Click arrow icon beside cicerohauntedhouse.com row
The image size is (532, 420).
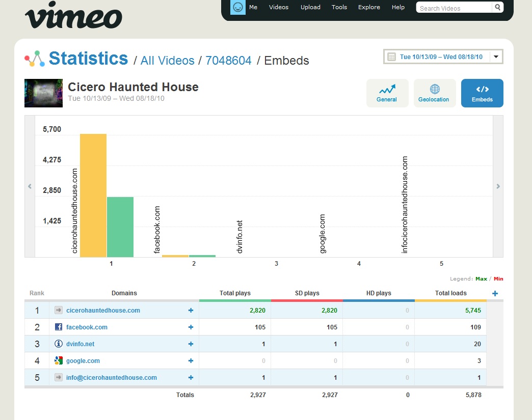[x=59, y=310]
